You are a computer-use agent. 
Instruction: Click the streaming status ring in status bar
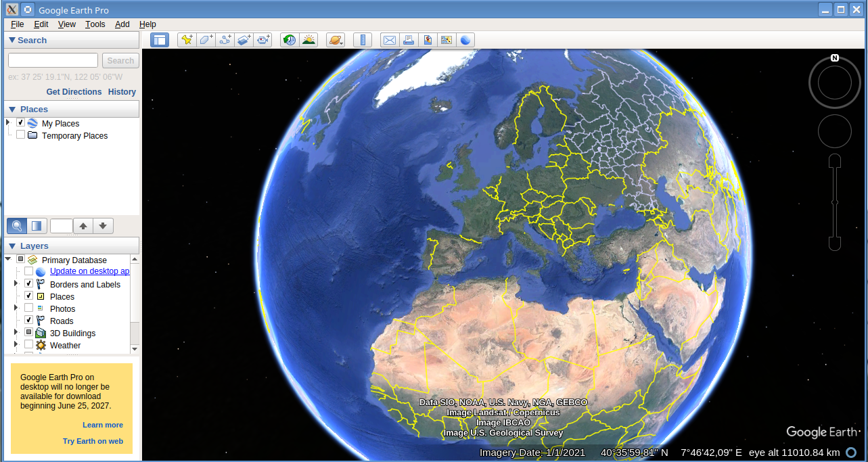[x=852, y=453]
